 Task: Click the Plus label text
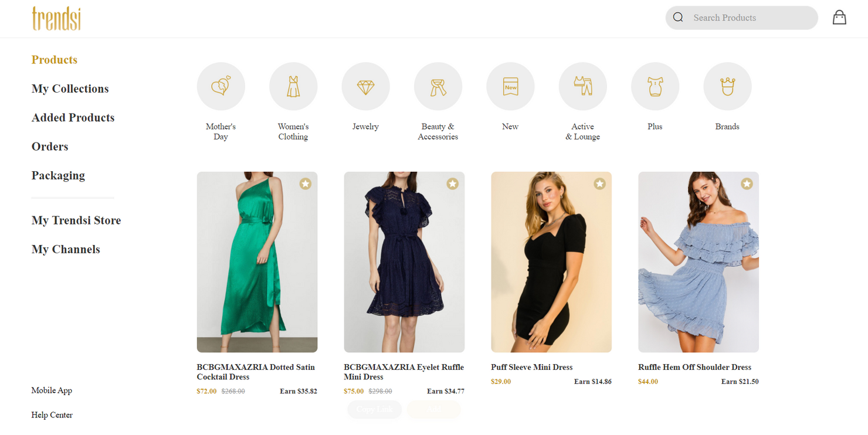point(655,127)
